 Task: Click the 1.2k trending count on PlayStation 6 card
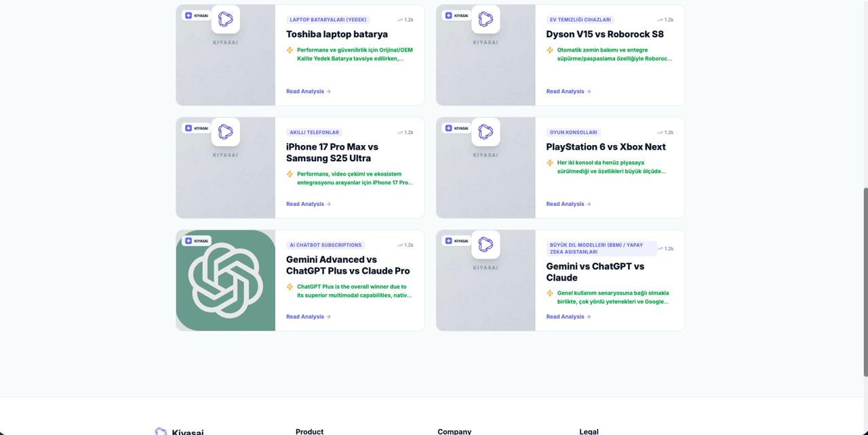[665, 132]
